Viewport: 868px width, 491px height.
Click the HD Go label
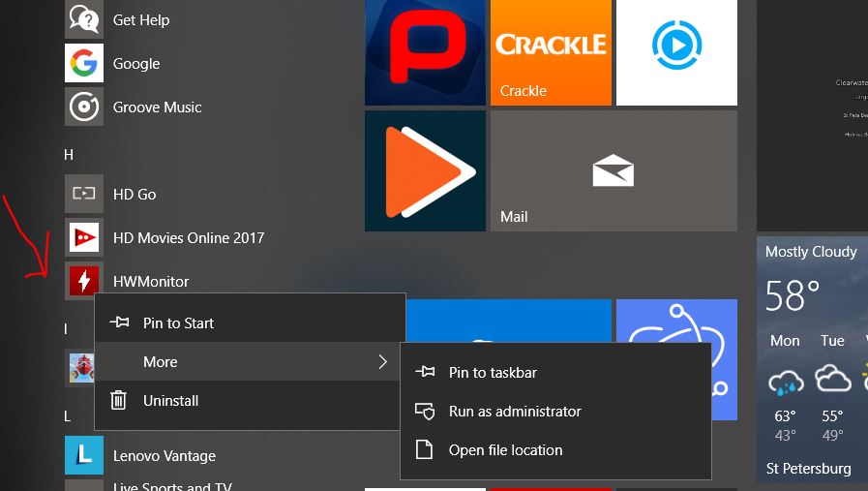pos(135,195)
